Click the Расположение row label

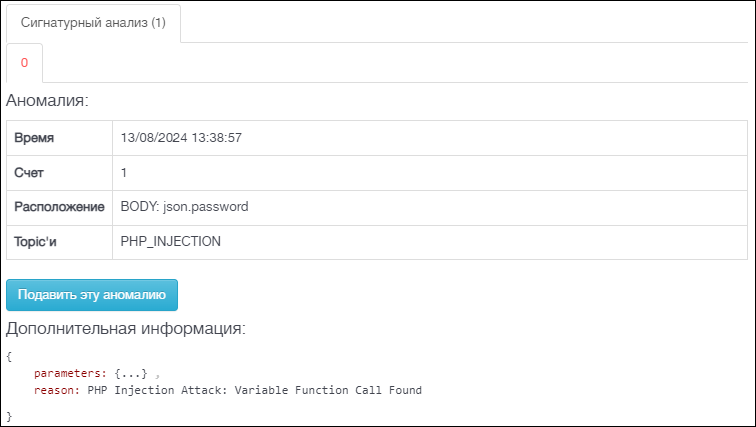(59, 207)
